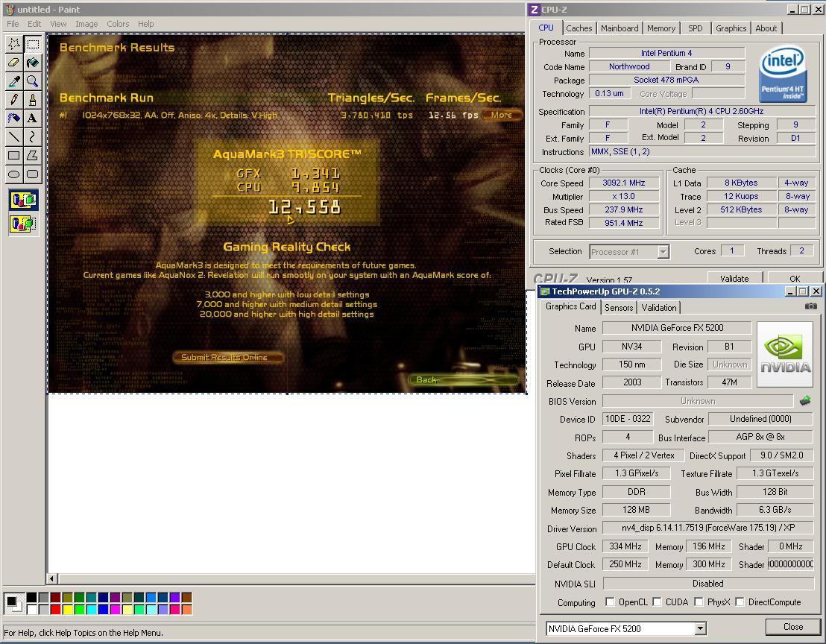Pick the Curve tool in Paint
Image resolution: width=826 pixels, height=644 pixels.
pyautogui.click(x=33, y=136)
